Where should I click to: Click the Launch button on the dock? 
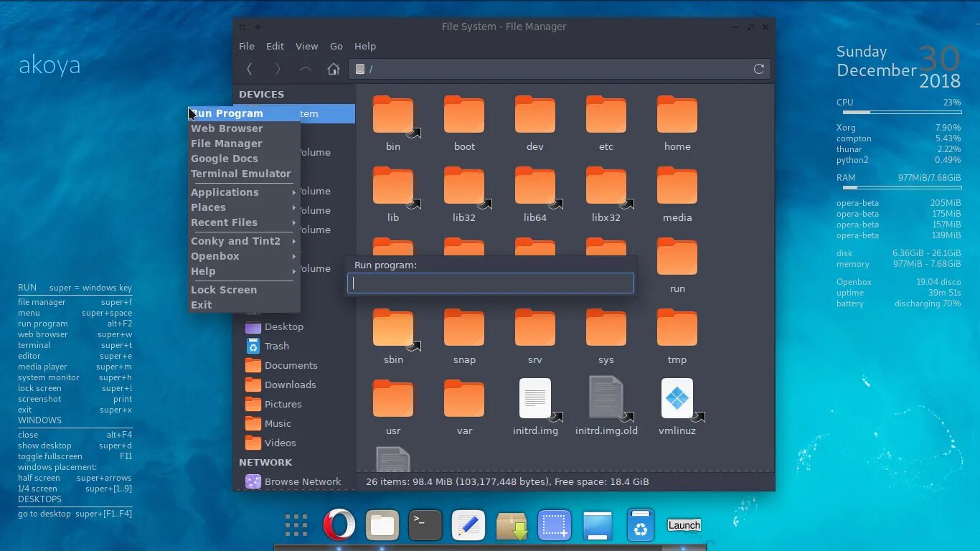684,525
